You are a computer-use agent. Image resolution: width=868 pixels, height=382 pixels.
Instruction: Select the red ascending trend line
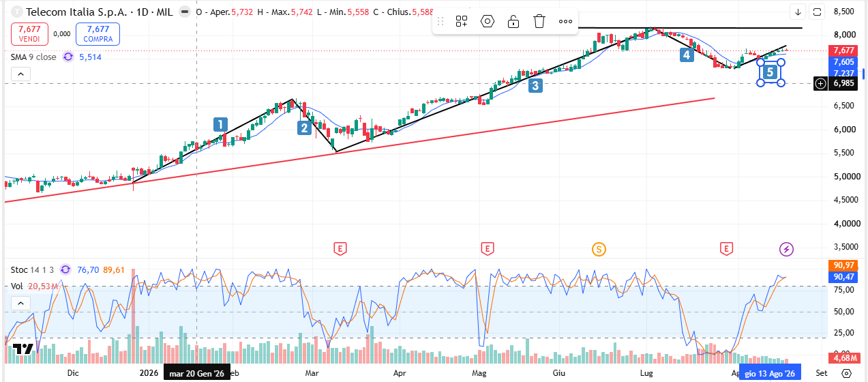pyautogui.click(x=359, y=150)
